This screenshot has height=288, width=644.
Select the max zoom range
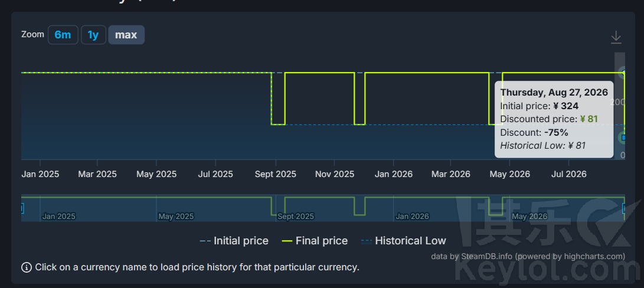(x=126, y=35)
